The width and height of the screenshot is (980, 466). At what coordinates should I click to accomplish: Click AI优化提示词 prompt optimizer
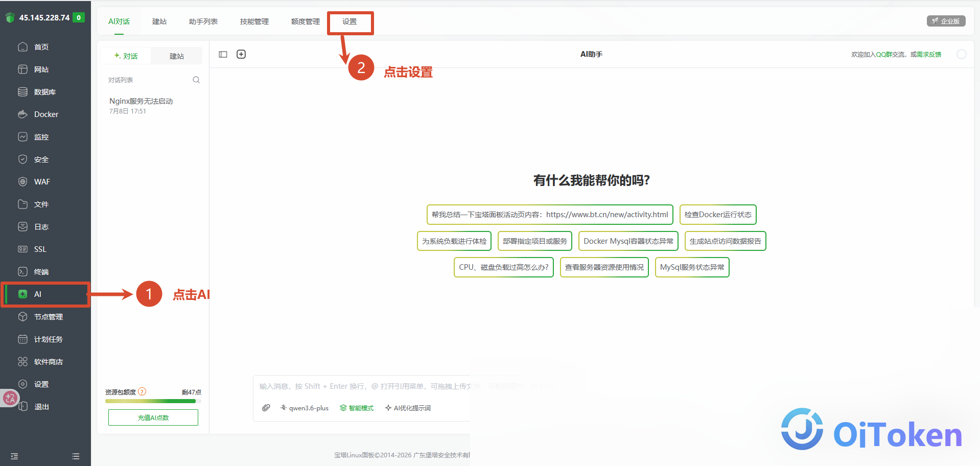tap(408, 408)
